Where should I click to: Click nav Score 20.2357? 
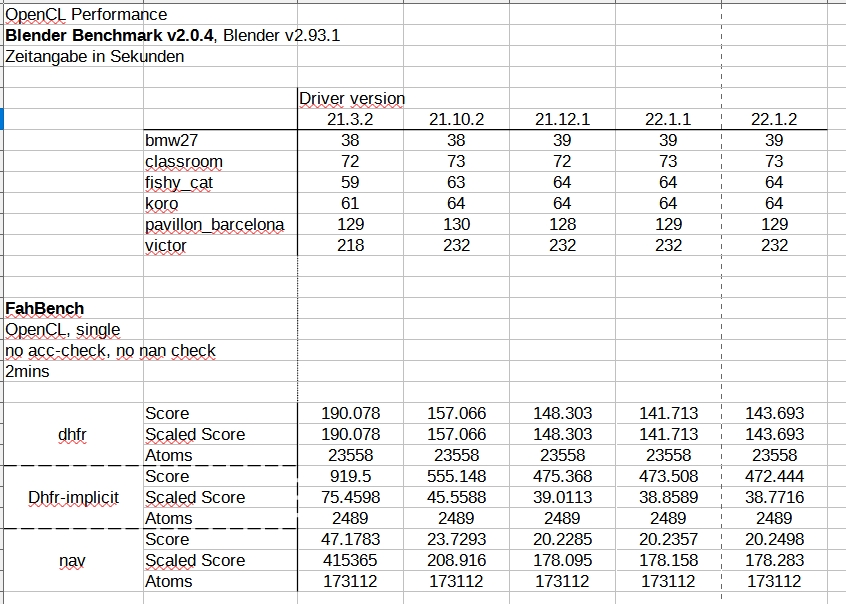pos(668,540)
